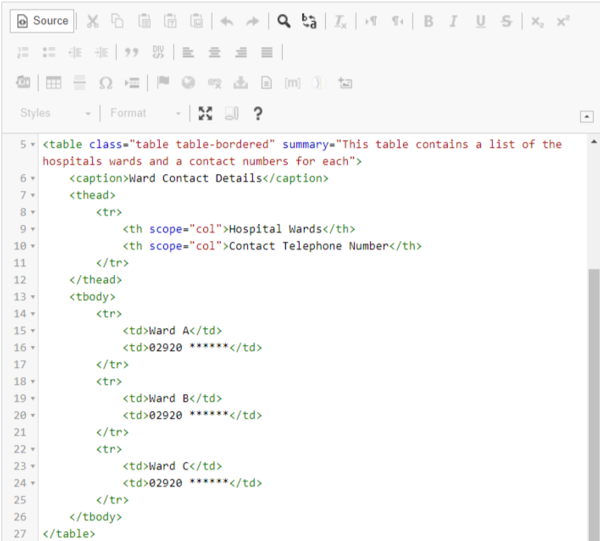Open the Format dropdown

coord(145,113)
